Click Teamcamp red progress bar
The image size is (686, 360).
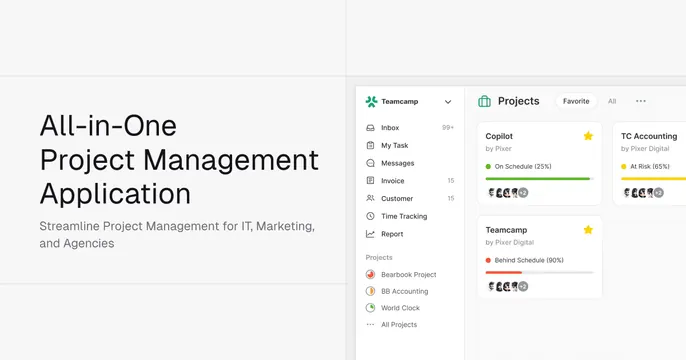pyautogui.click(x=539, y=272)
